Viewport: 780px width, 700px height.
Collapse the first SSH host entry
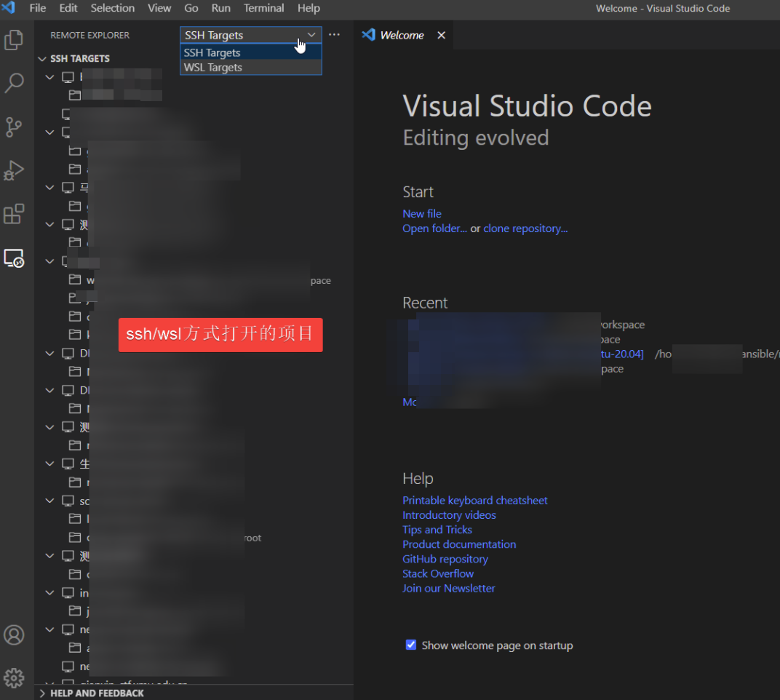(x=49, y=77)
